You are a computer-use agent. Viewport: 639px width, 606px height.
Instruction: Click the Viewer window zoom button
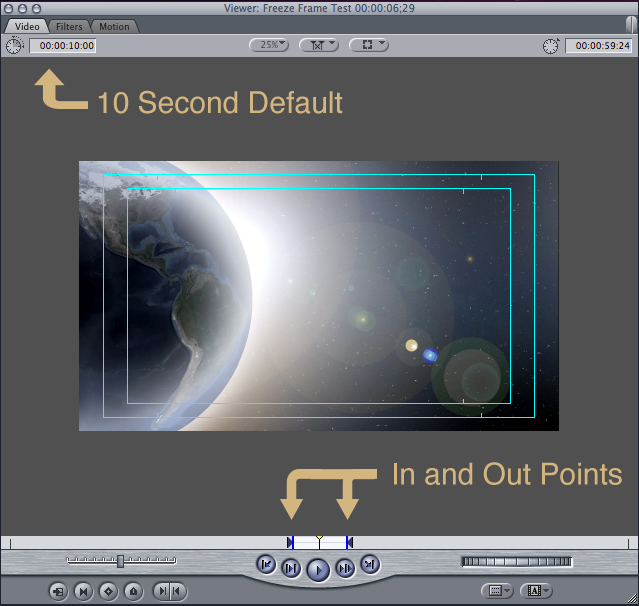pyautogui.click(x=37, y=8)
